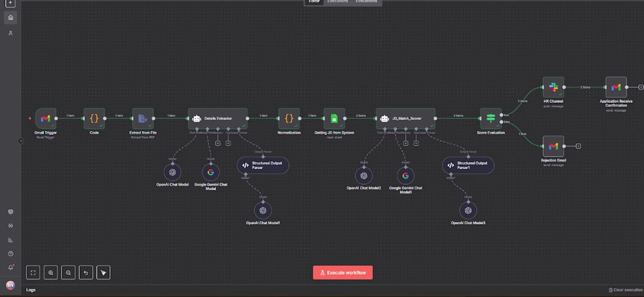Select the OpenAI Chat Model1 node

pyautogui.click(x=263, y=210)
